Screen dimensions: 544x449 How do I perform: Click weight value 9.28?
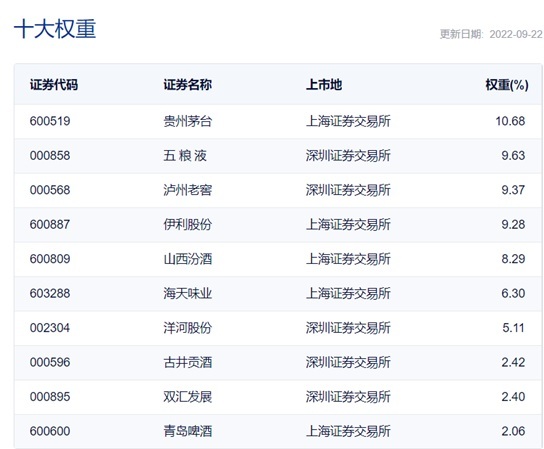click(513, 224)
